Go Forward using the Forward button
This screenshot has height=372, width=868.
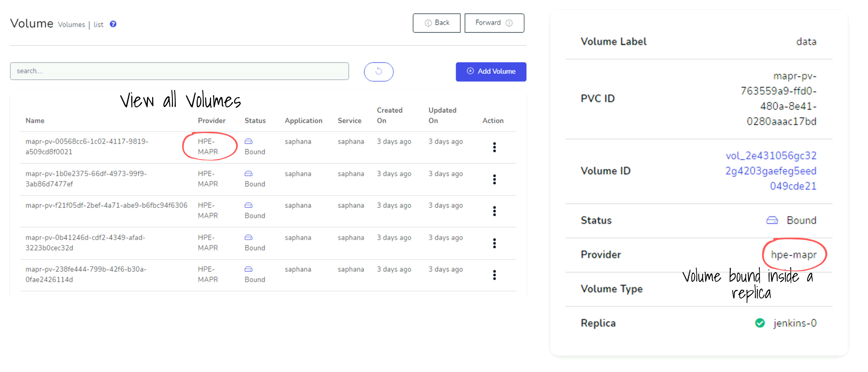click(x=494, y=23)
